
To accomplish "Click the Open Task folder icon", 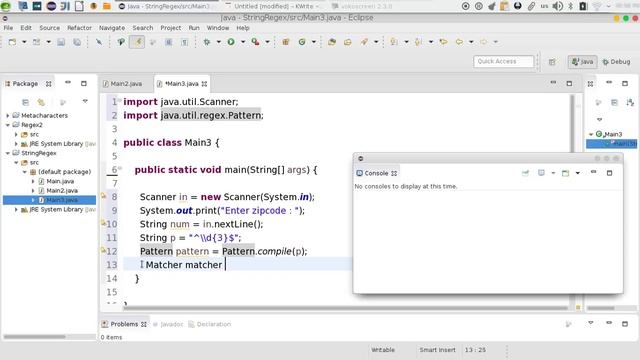I will [348, 42].
